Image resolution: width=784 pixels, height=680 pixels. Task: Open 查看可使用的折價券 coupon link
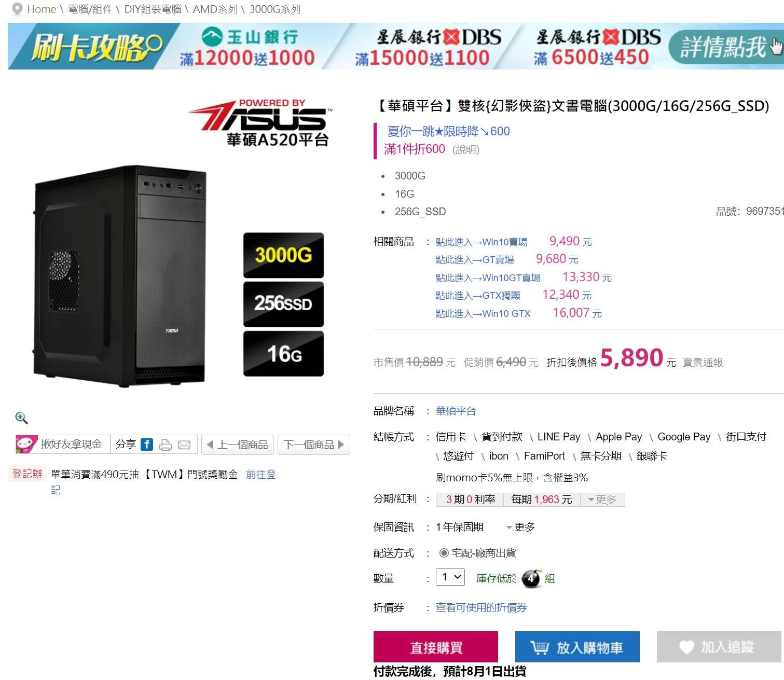[x=481, y=607]
